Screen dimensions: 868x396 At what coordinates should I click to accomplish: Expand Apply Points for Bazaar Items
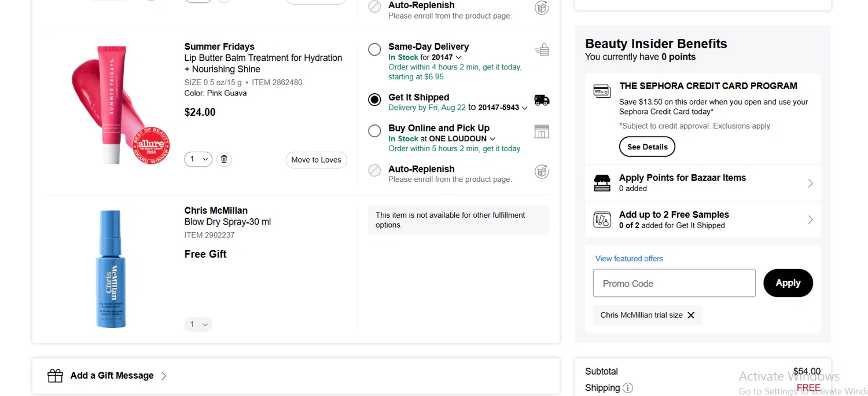pyautogui.click(x=703, y=183)
